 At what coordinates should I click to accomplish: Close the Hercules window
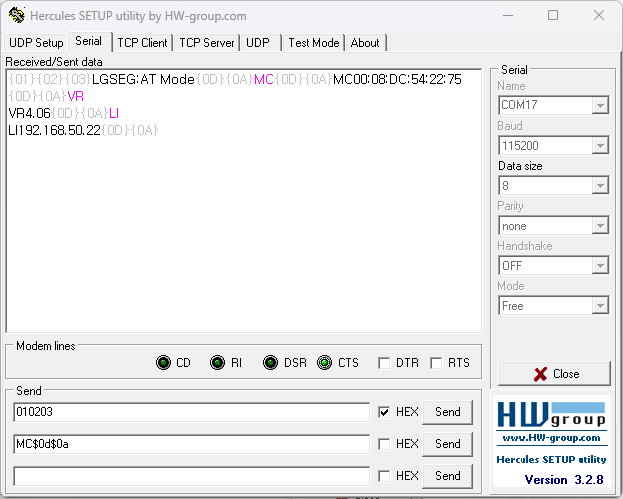click(599, 15)
